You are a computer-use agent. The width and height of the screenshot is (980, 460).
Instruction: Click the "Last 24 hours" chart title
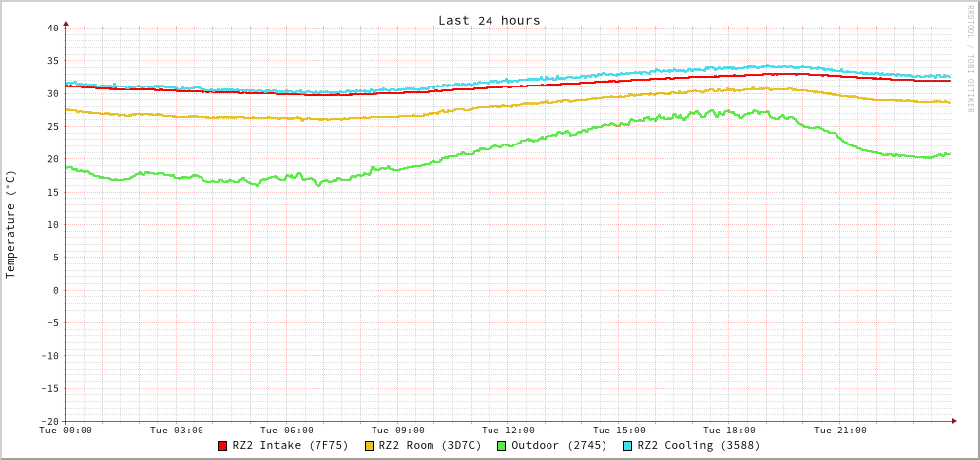click(x=489, y=20)
